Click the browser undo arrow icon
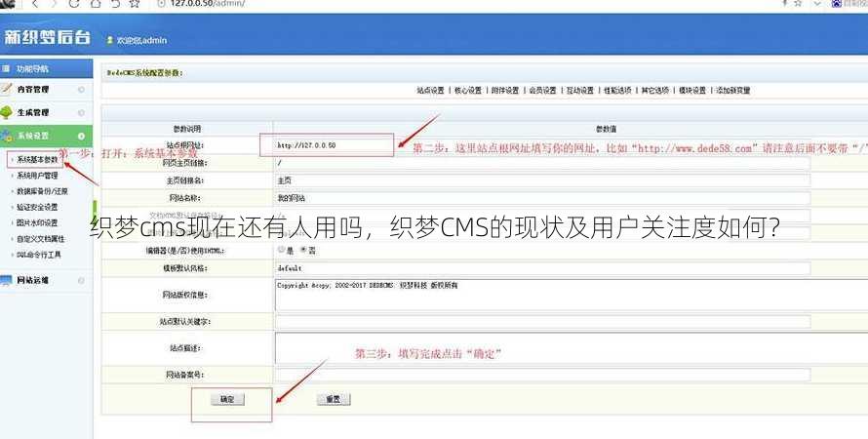The width and height of the screenshot is (868, 439). 114,3
